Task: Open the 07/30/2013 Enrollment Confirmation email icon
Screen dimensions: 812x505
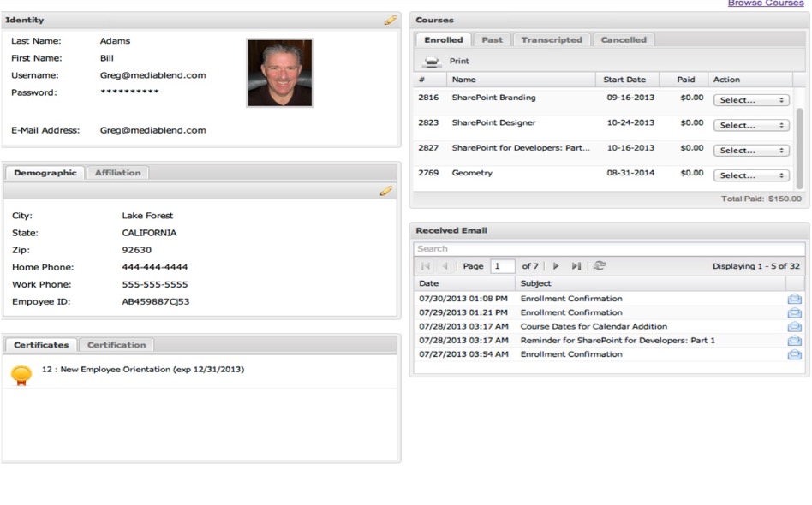Action: click(x=794, y=299)
